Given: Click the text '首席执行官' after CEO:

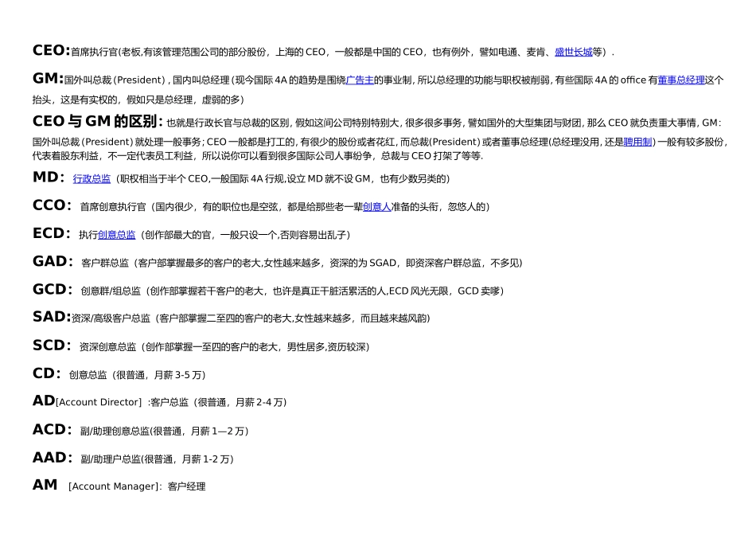Looking at the screenshot, I should (95, 52).
